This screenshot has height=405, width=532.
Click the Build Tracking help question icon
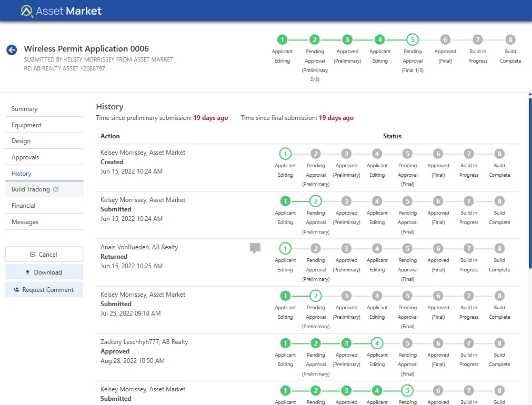56,189
